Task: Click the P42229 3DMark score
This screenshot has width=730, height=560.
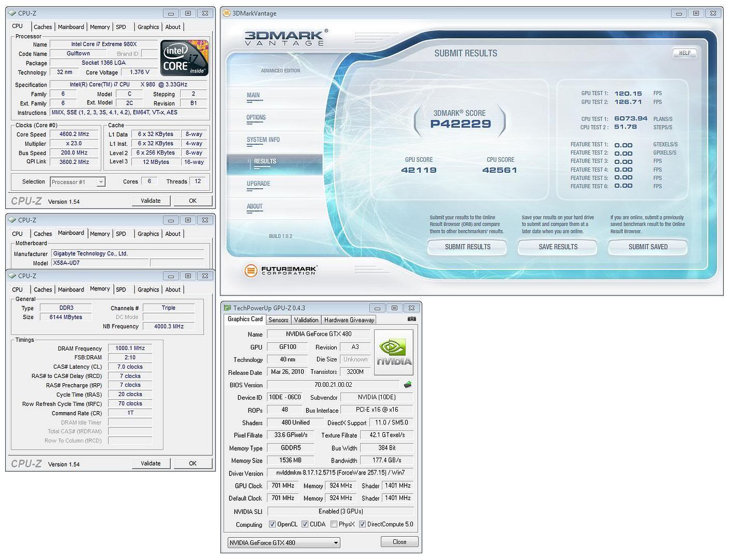Action: point(460,124)
